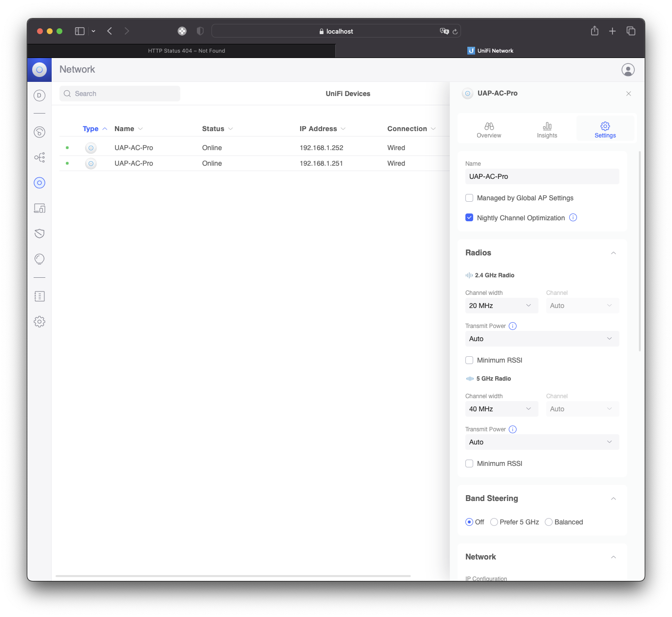This screenshot has height=617, width=672.
Task: Sort devices by Type column
Action: pyautogui.click(x=95, y=129)
